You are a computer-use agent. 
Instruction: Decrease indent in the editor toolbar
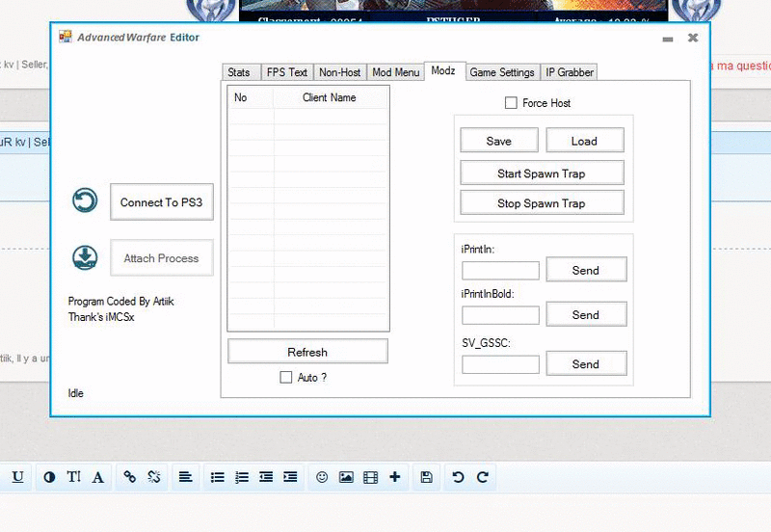point(266,477)
